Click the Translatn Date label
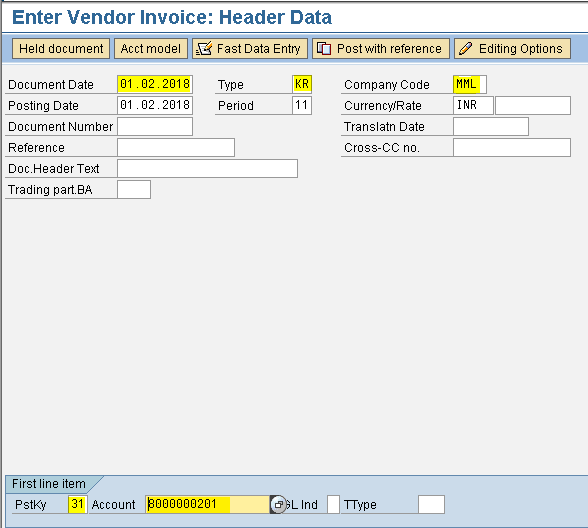588x528 pixels. pyautogui.click(x=384, y=127)
